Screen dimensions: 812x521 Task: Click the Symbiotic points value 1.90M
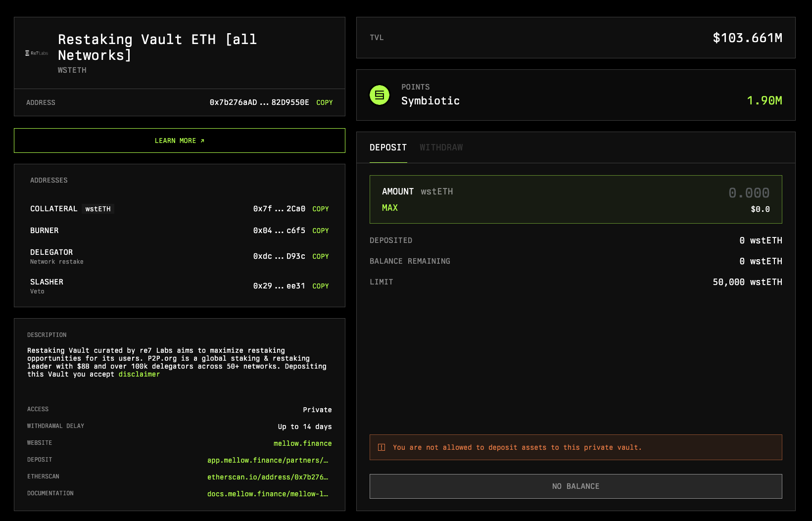764,100
